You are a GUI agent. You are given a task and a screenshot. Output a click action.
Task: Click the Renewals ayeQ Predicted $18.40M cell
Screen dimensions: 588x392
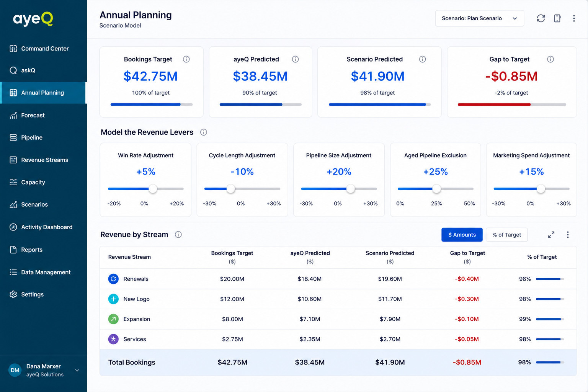click(310, 279)
